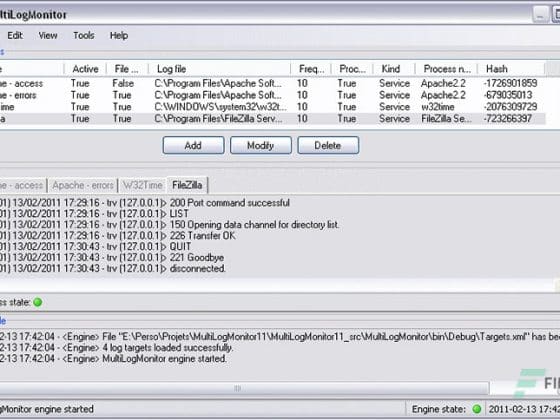Click the Proc column header
The width and height of the screenshot is (560, 420).
352,69
